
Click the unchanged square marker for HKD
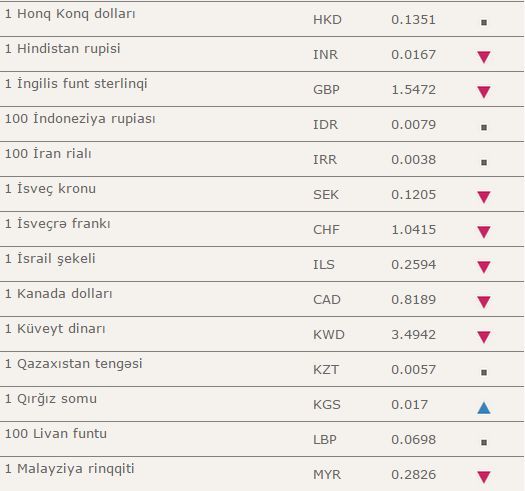point(484,22)
